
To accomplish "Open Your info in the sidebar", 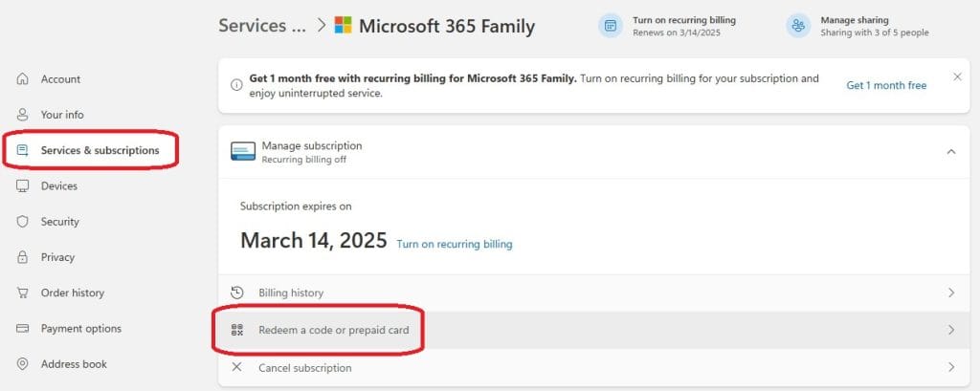I will point(62,115).
